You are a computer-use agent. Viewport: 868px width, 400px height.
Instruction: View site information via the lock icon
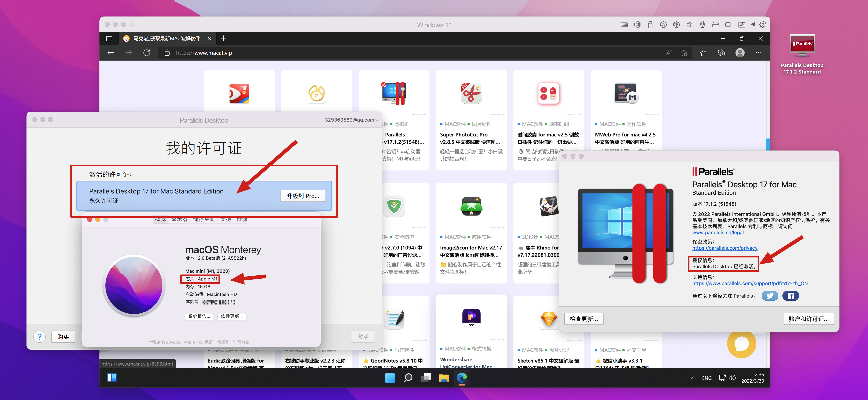click(167, 53)
